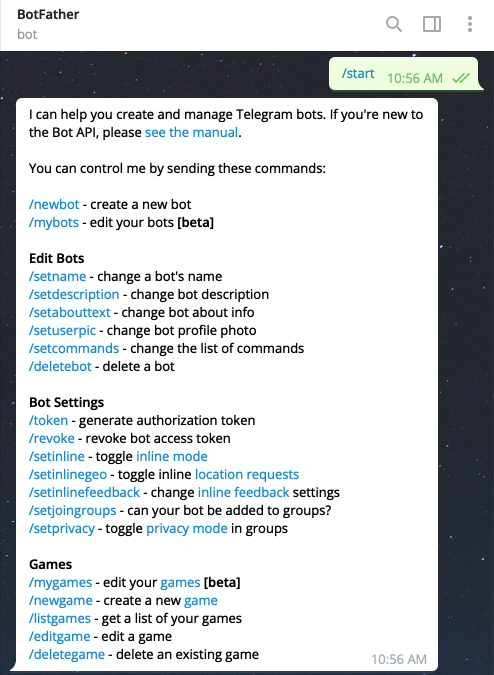Click the /token command link
494x675 pixels.
(x=49, y=420)
